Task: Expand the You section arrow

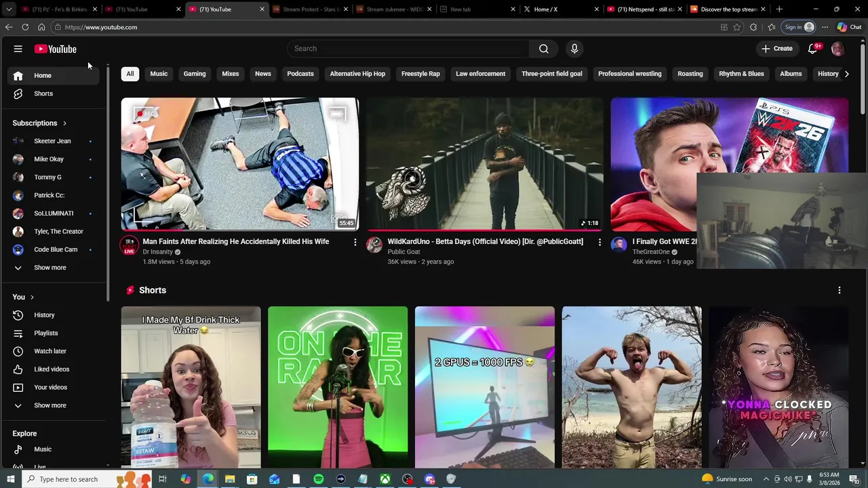Action: click(x=32, y=297)
